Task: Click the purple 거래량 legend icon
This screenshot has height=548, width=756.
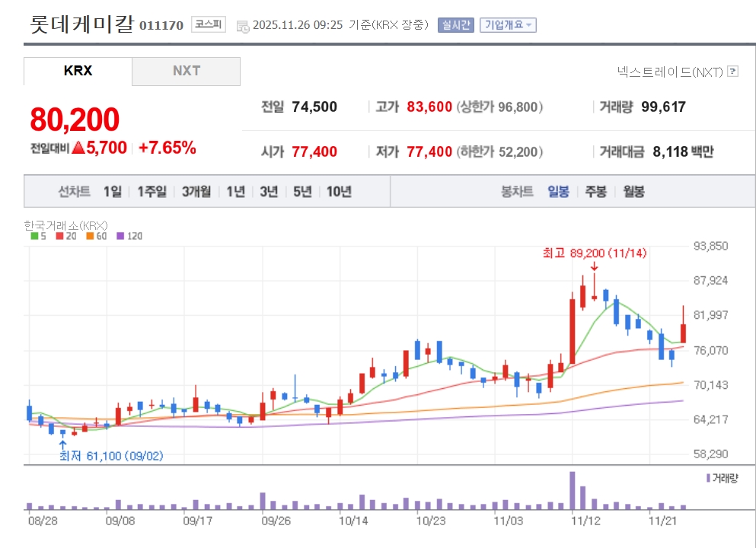Action: coord(709,478)
